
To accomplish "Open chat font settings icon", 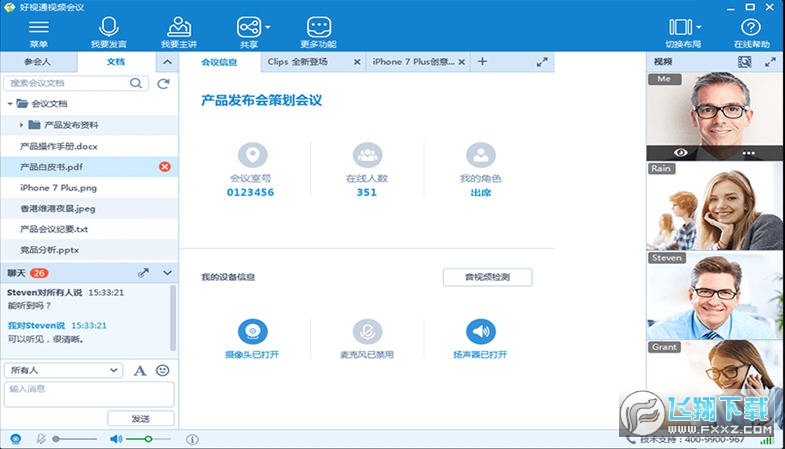I will (140, 370).
